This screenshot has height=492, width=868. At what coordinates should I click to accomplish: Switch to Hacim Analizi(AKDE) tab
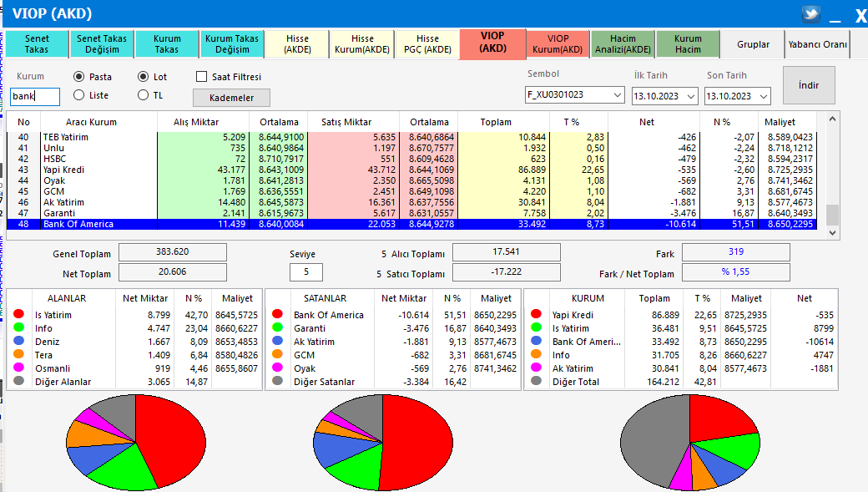coord(623,43)
